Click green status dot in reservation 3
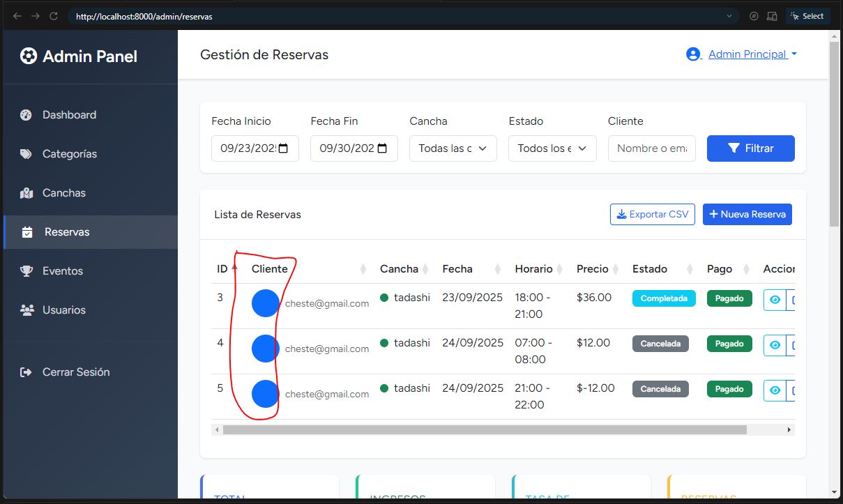The height and width of the screenshot is (504, 843). [384, 298]
